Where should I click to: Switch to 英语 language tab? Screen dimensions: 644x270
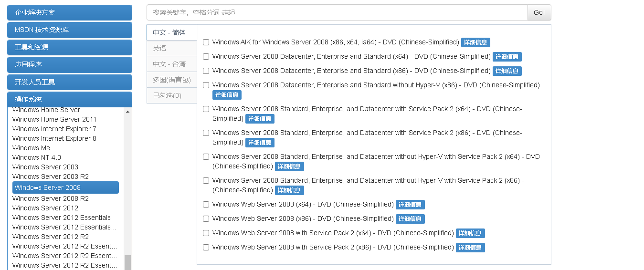[172, 48]
